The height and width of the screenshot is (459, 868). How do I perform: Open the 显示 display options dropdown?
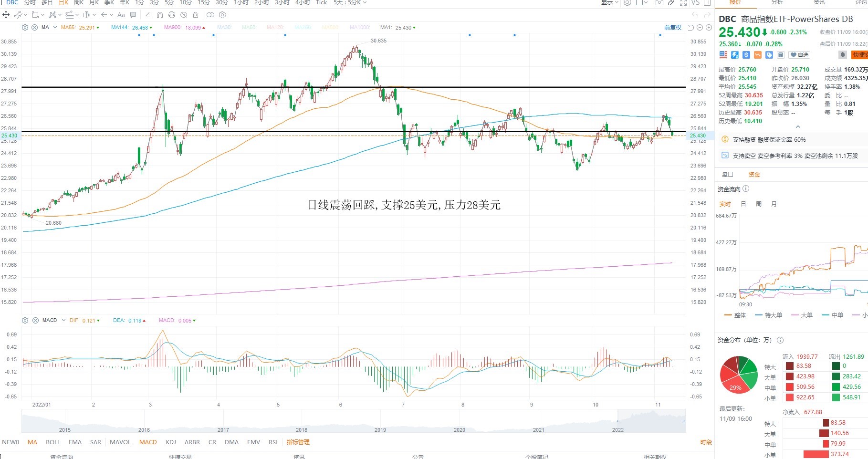click(x=609, y=3)
